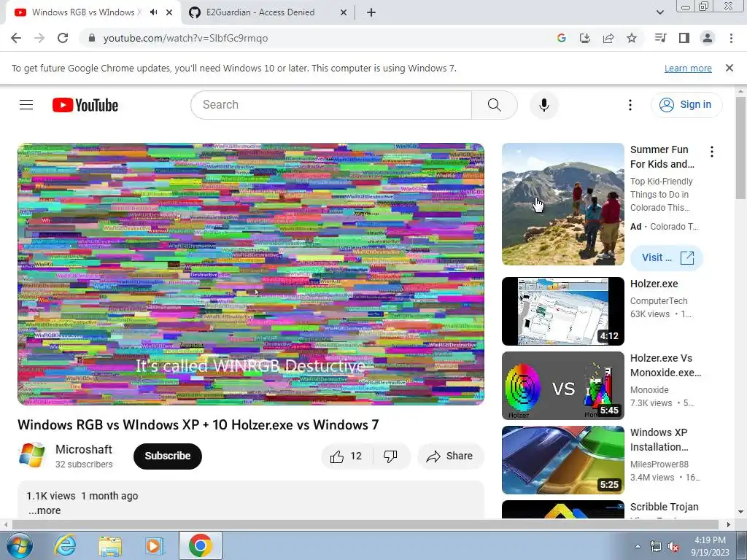The image size is (747, 560).
Task: Expand the tab search dropdown
Action: click(x=659, y=12)
